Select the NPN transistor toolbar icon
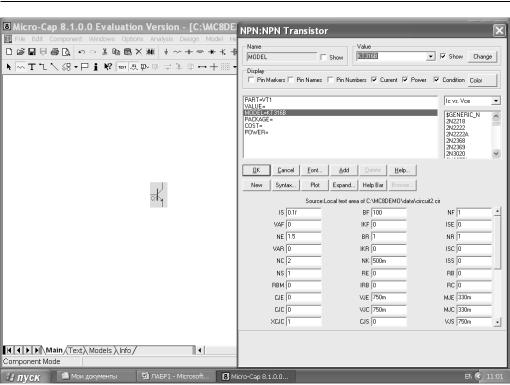Screen dimensions: 510x385 coord(223,52)
